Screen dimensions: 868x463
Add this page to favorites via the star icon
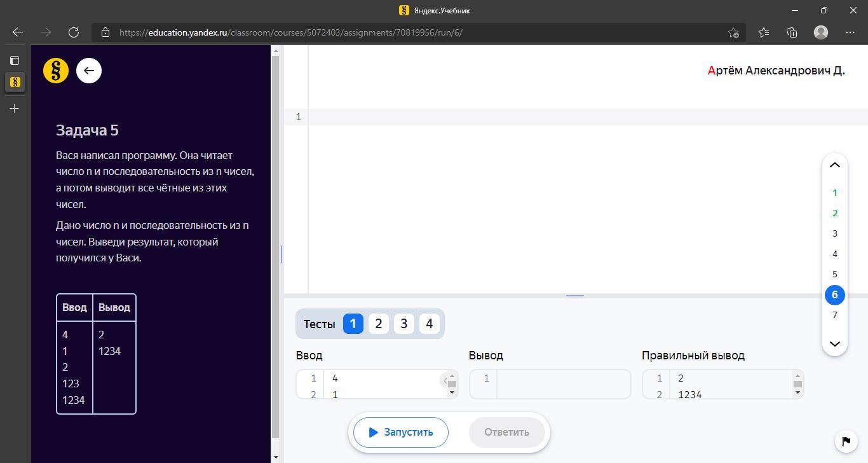tap(733, 32)
